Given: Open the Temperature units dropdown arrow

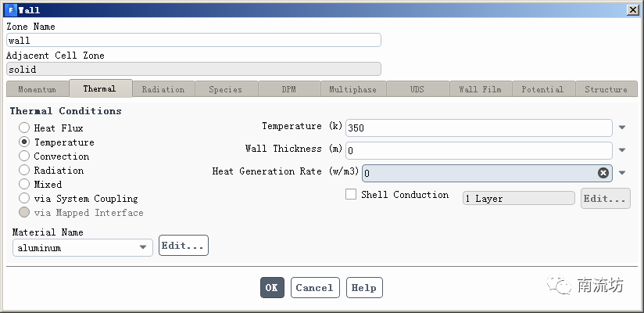Looking at the screenshot, I should tap(622, 128).
